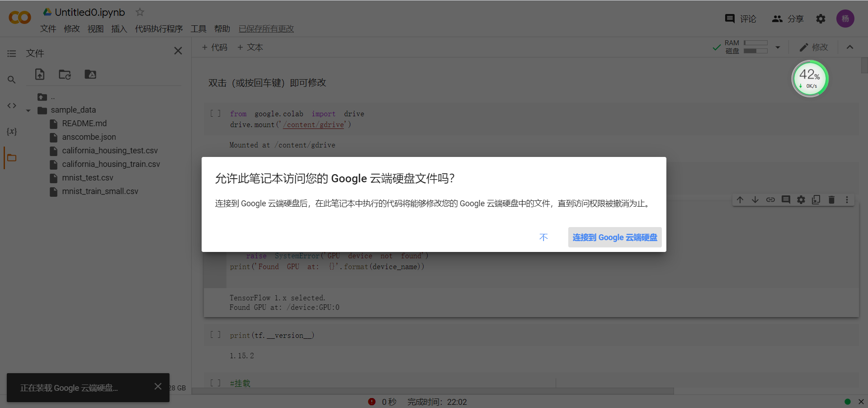Click the 42% network monitor widget
The image size is (868, 408).
point(810,79)
